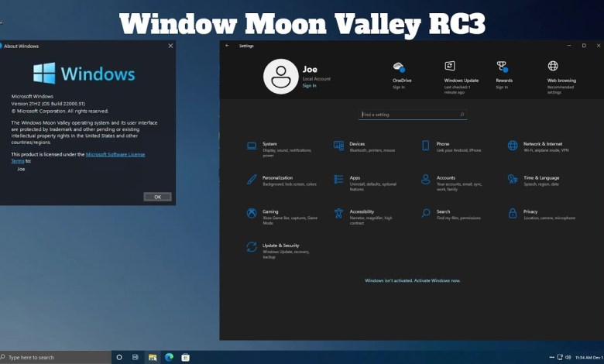The width and height of the screenshot is (604, 364).
Task: Open Task View on taskbar
Action: pos(136,358)
